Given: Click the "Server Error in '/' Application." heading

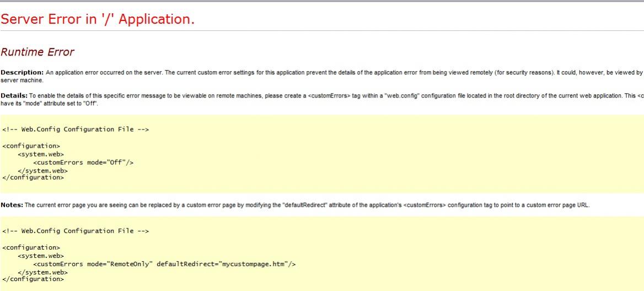Looking at the screenshot, I should click(98, 19).
